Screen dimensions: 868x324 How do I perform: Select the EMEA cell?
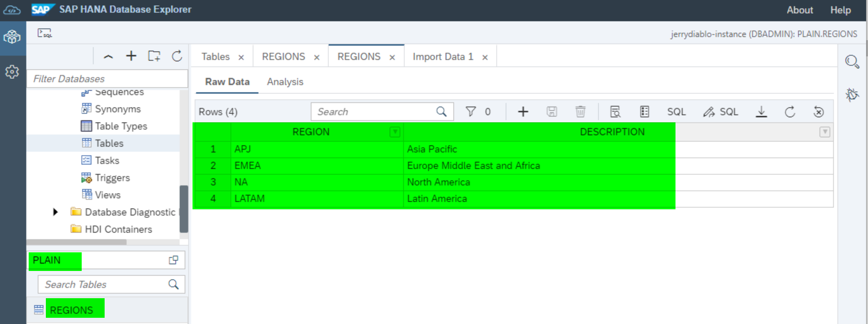tap(317, 166)
